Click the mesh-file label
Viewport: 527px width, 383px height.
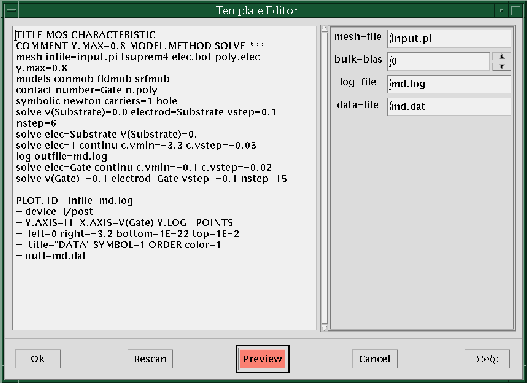(358, 36)
